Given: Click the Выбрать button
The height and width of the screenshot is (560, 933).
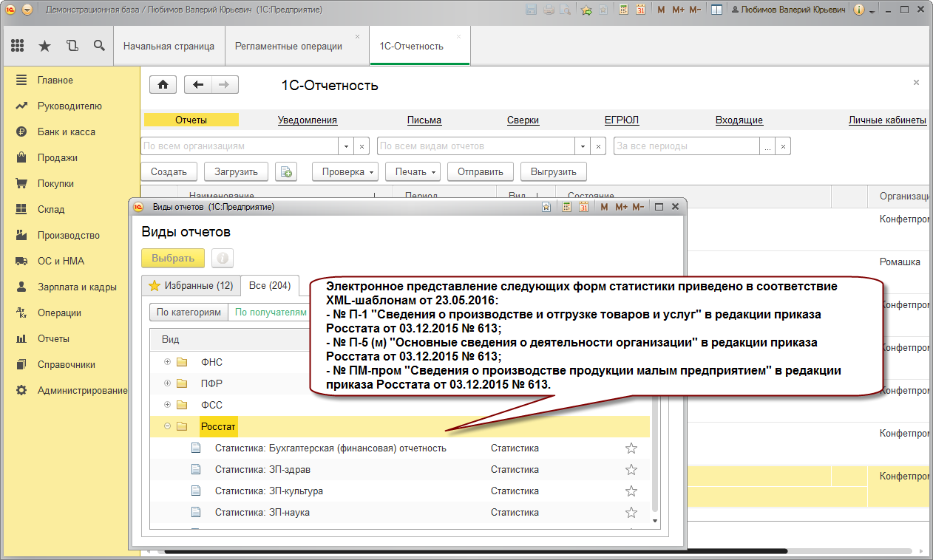Looking at the screenshot, I should [172, 258].
